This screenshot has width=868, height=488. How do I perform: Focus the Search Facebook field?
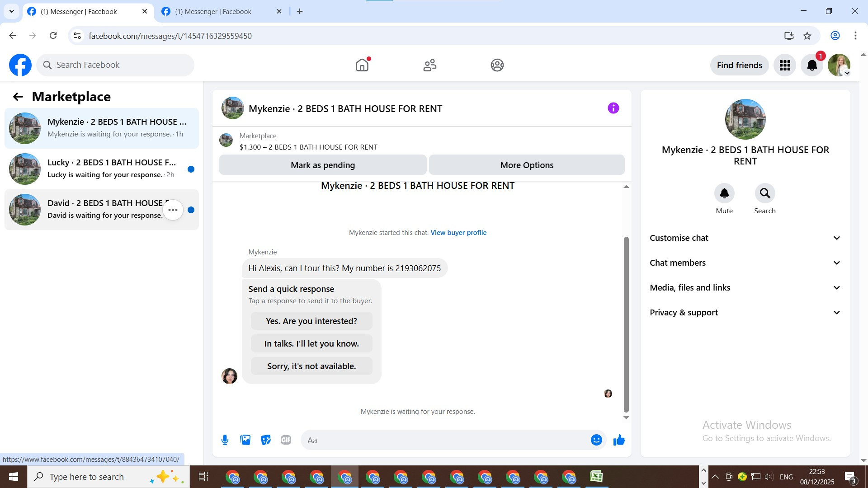pos(115,65)
